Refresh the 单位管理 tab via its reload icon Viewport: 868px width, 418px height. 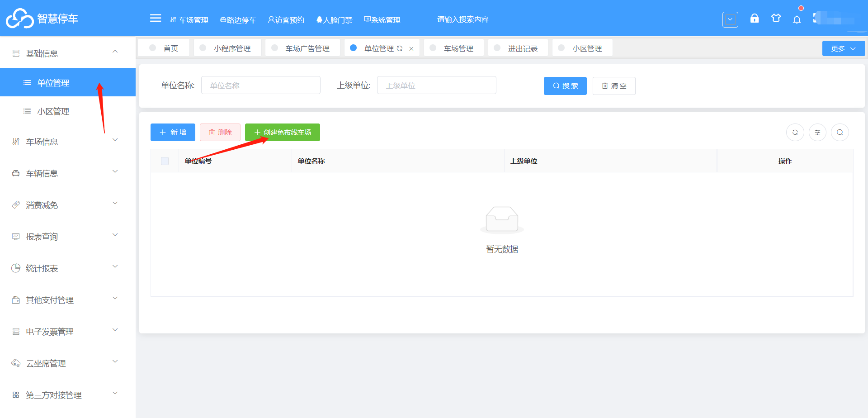tap(400, 48)
